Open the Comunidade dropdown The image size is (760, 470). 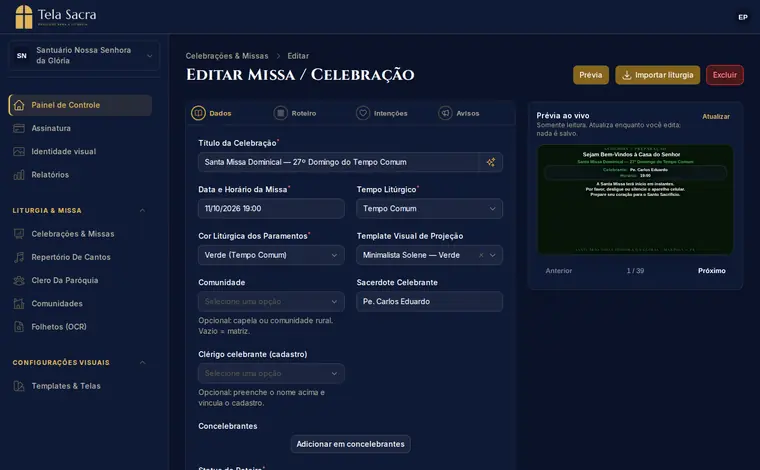[x=271, y=302]
